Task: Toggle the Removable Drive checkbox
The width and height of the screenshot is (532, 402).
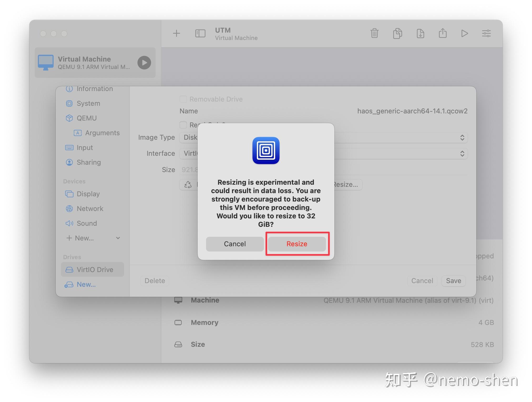Action: [183, 99]
